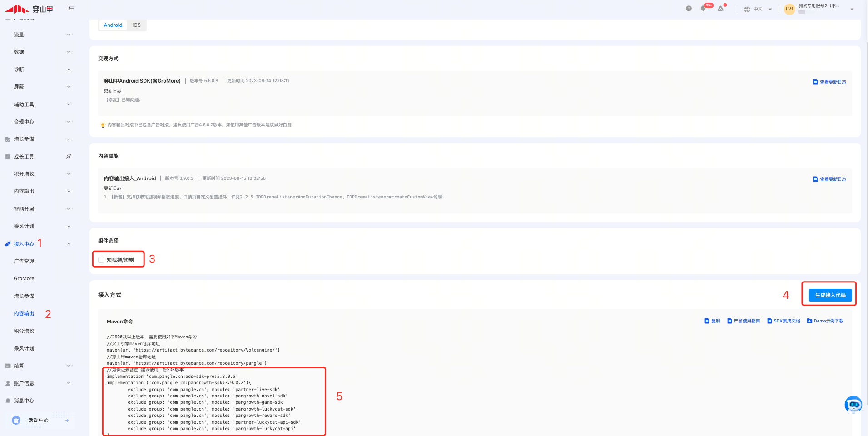Click the LV1 account avatar
Image resolution: width=868 pixels, height=436 pixels.
point(789,9)
